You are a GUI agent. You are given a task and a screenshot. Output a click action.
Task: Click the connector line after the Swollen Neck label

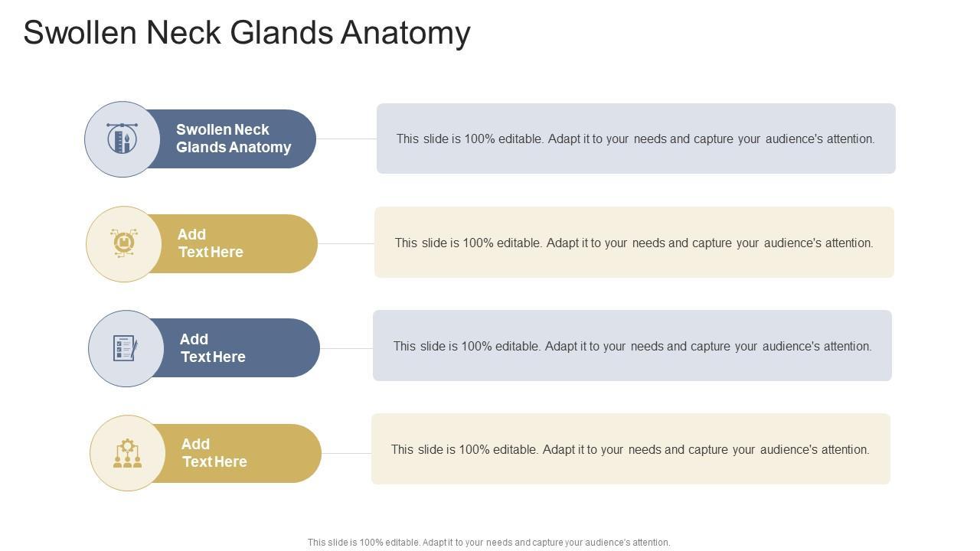click(x=346, y=139)
